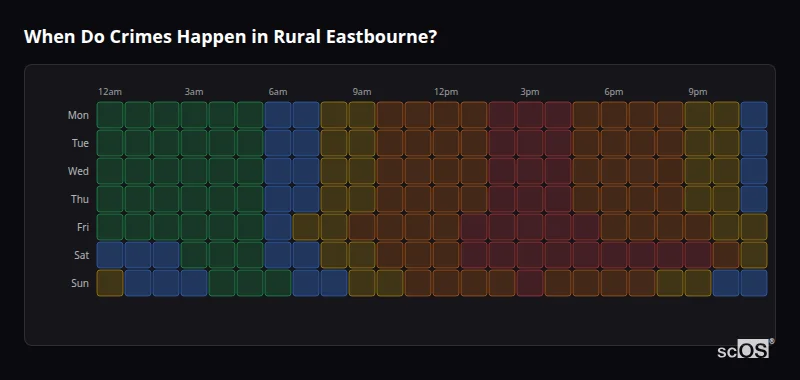The width and height of the screenshot is (800, 380).
Task: Click the "Sun" row label
Action: pos(80,283)
